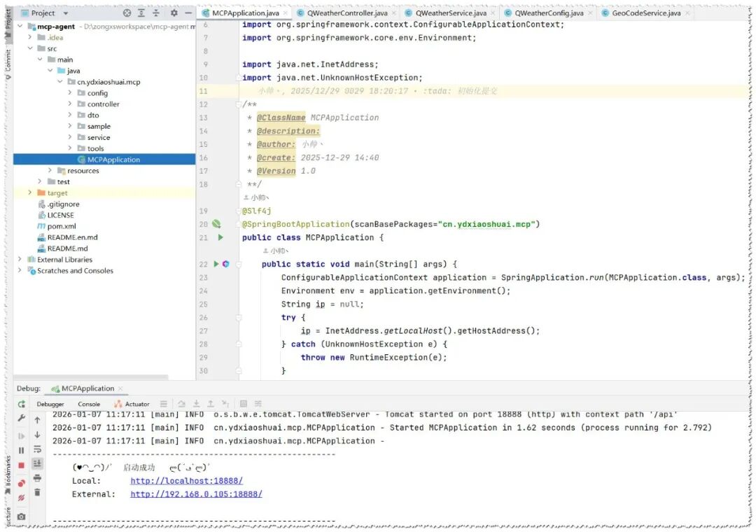Expand External Libraries node
756x532 pixels.
click(x=20, y=259)
